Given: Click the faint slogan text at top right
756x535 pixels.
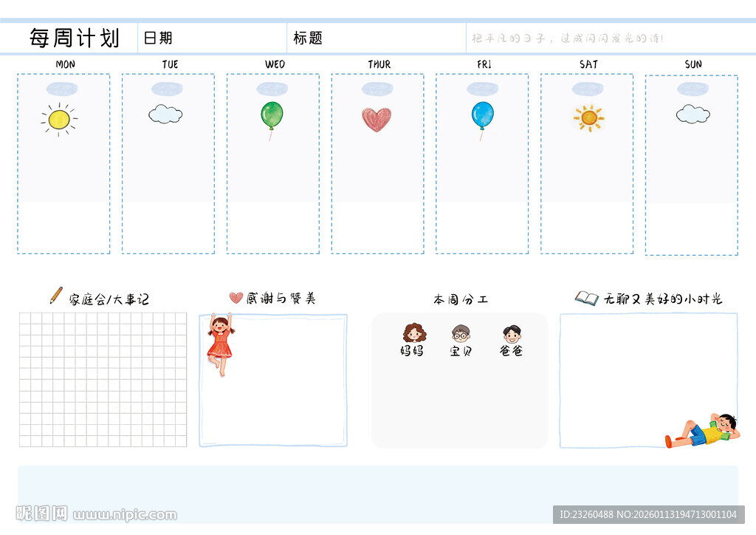Looking at the screenshot, I should (x=568, y=38).
